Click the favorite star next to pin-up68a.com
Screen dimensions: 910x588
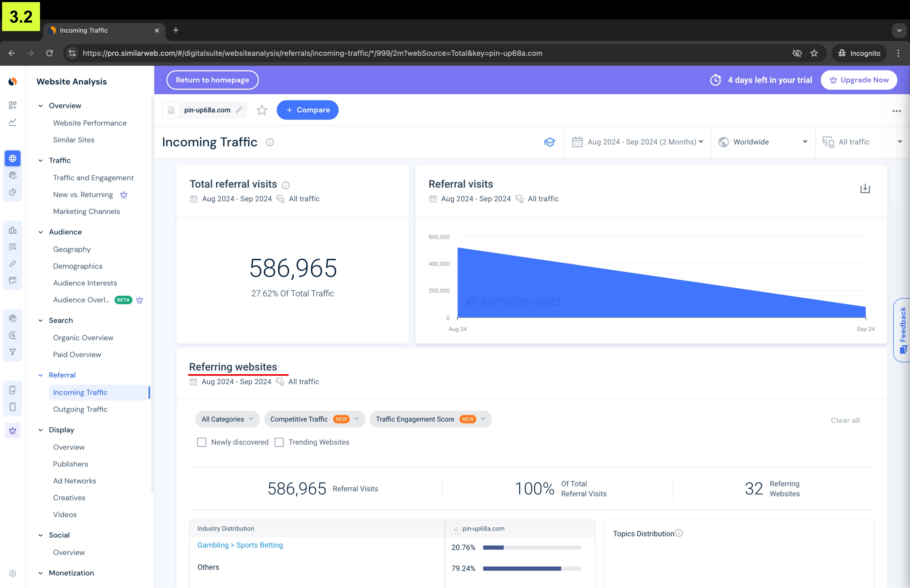(262, 111)
